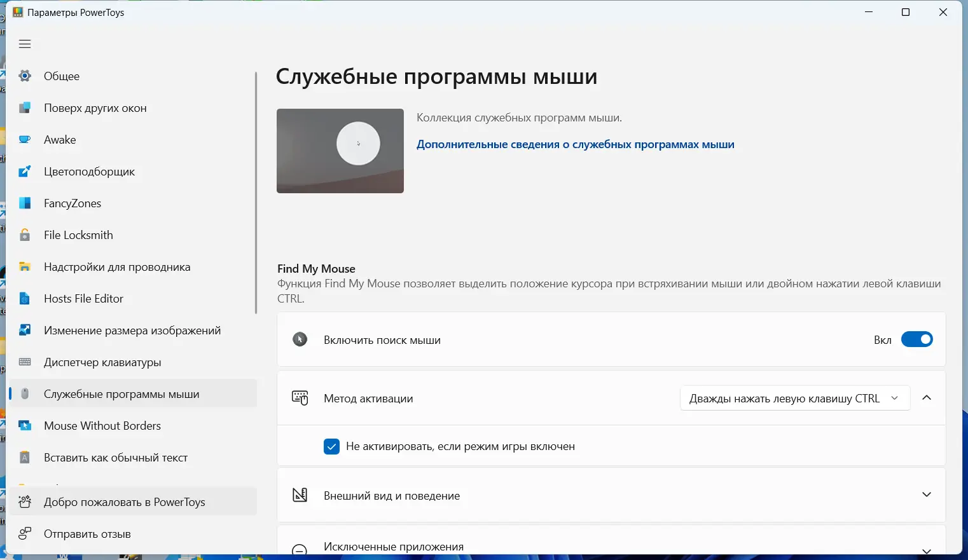Click the Image Resizer icon

(x=25, y=331)
